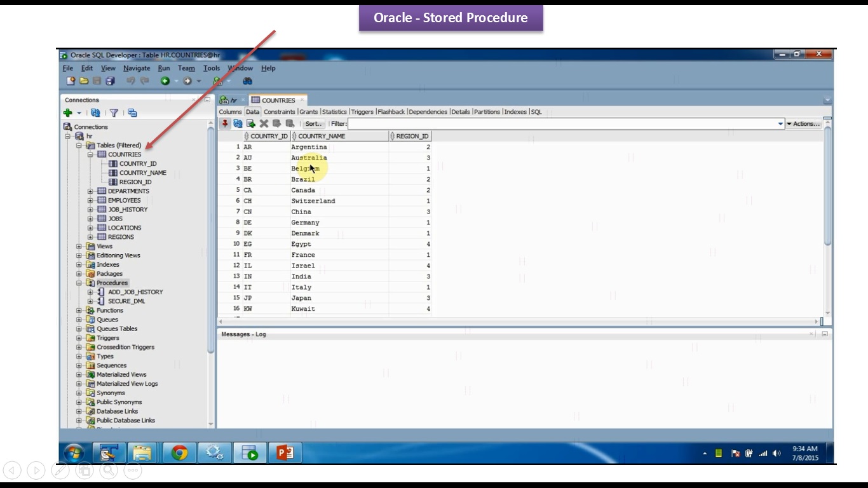868x488 pixels.
Task: Switch to the Columns sub-tab
Action: pos(230,112)
